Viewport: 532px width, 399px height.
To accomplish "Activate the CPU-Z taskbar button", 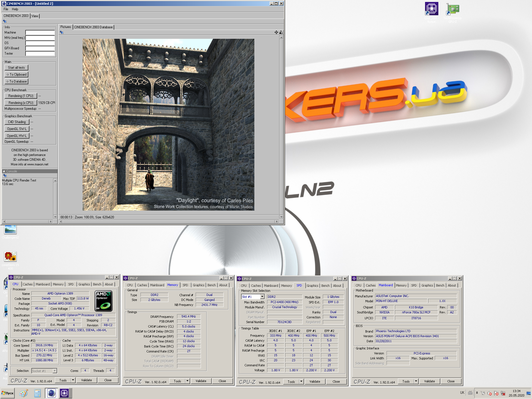I will coord(64,393).
